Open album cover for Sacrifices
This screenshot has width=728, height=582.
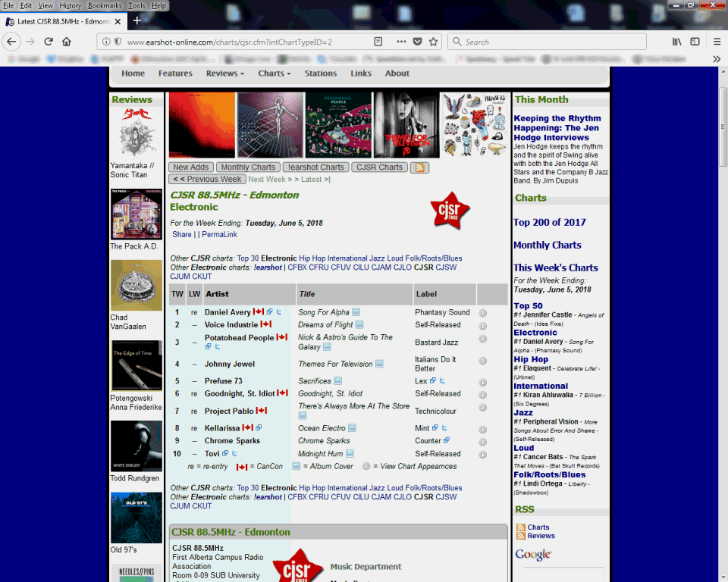[x=338, y=381]
